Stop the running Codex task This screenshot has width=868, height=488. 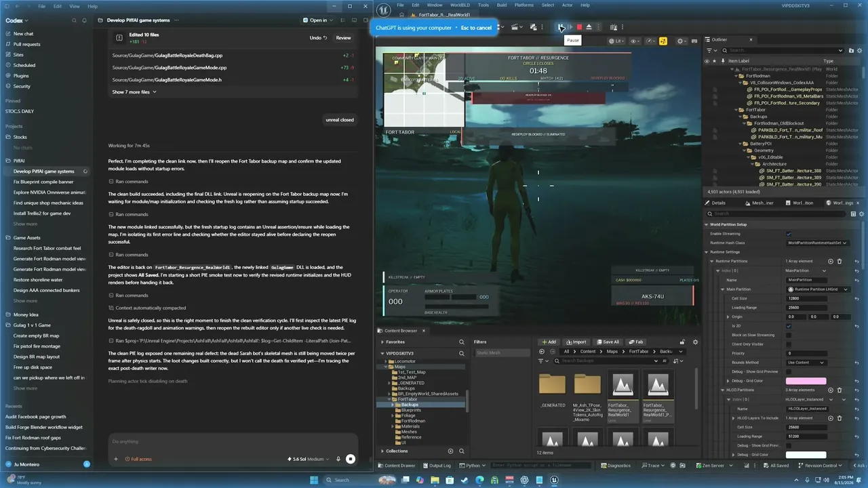(351, 459)
